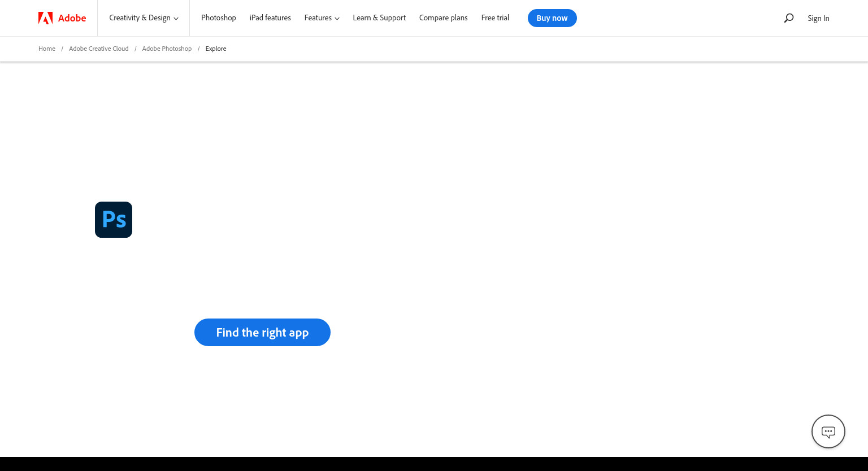Screen dimensions: 868x471
Task: Open the search magnifier icon
Action: coord(789,18)
